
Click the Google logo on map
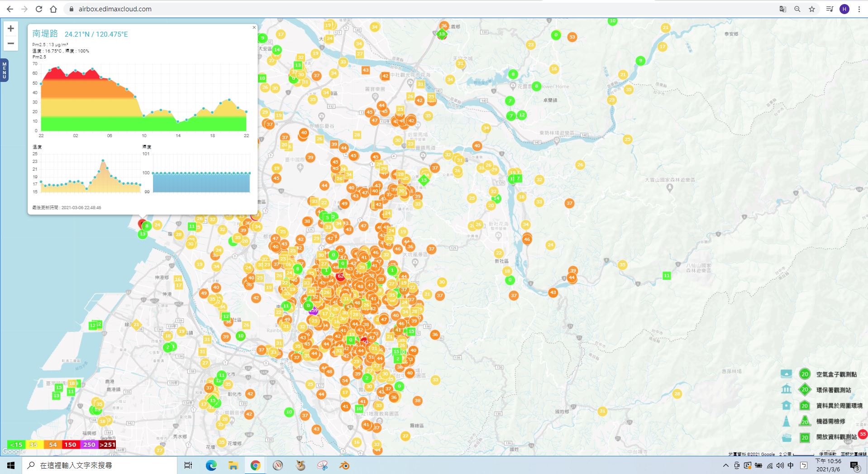click(14, 451)
